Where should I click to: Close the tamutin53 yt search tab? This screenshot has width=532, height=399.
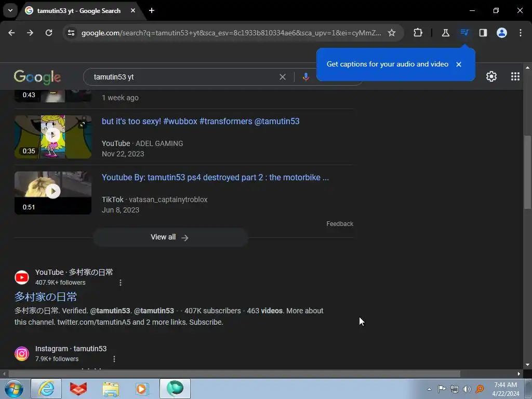click(133, 10)
